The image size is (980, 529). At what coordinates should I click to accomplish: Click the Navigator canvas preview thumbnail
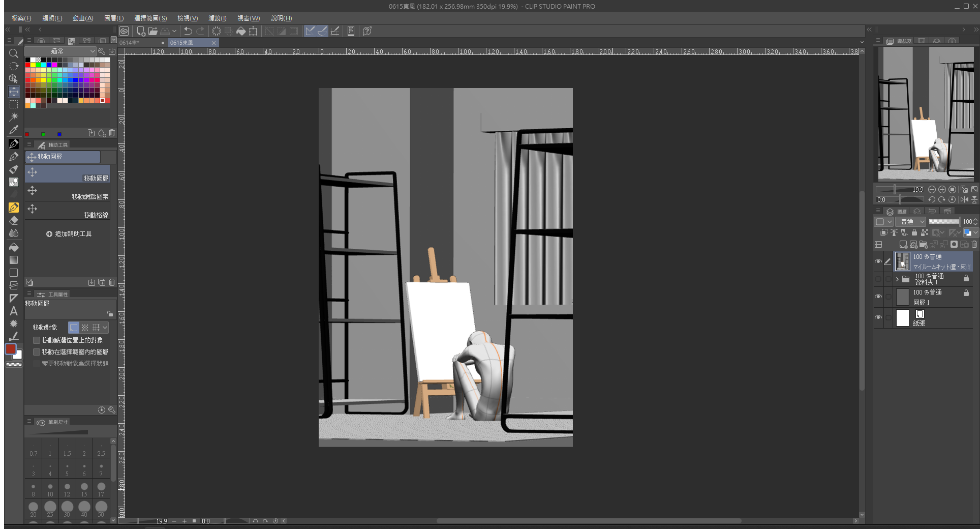pyautogui.click(x=926, y=114)
